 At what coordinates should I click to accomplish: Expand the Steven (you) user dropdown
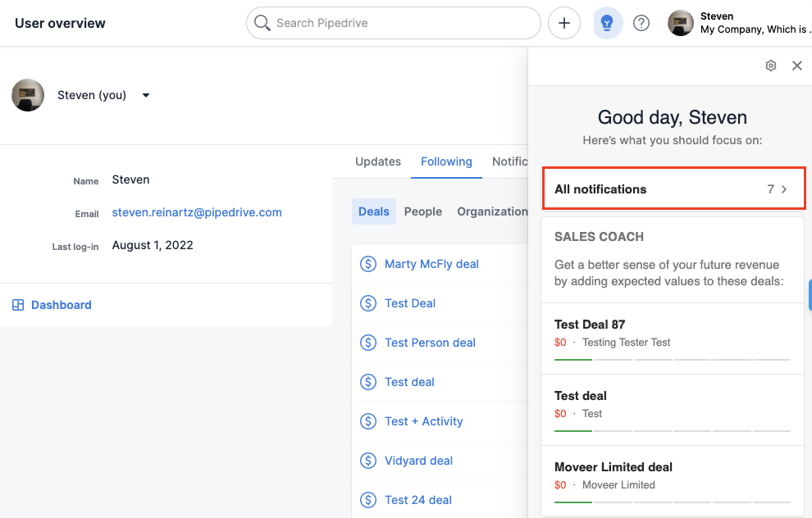point(146,95)
